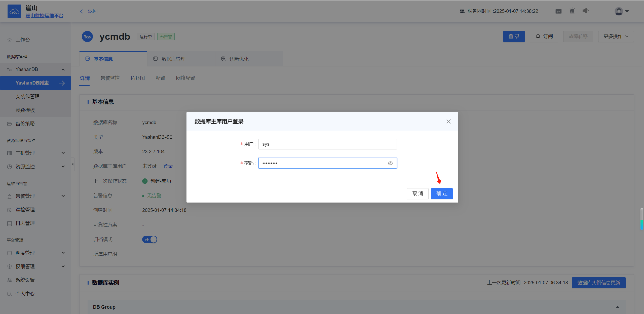The height and width of the screenshot is (314, 644).
Task: Open 工作台 from sidebar
Action: click(35, 40)
